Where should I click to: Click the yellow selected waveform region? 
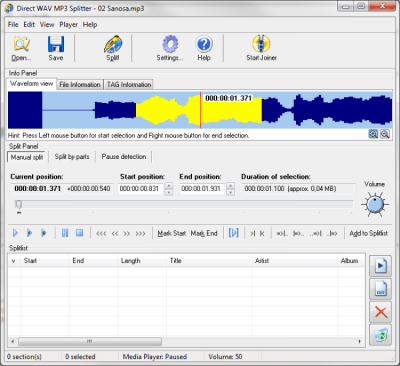[199, 110]
